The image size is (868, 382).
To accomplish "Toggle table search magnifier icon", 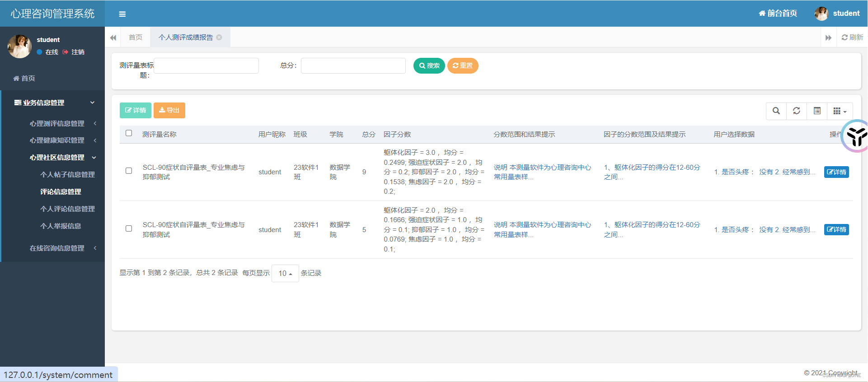I will click(x=776, y=111).
